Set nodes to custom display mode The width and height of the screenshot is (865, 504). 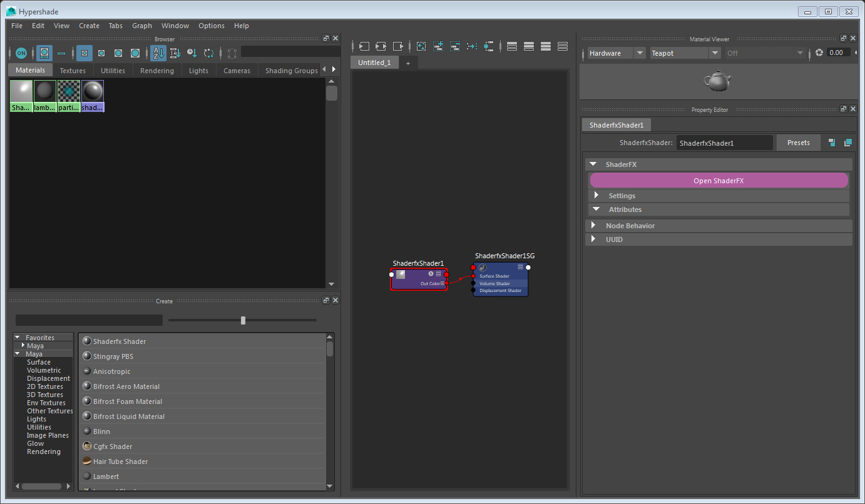(x=563, y=46)
